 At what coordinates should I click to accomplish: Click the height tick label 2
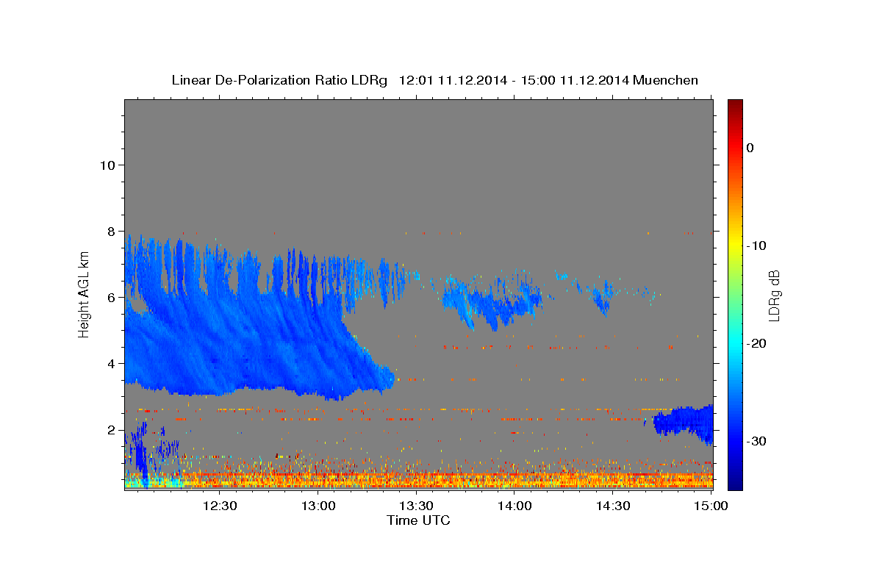tap(111, 429)
